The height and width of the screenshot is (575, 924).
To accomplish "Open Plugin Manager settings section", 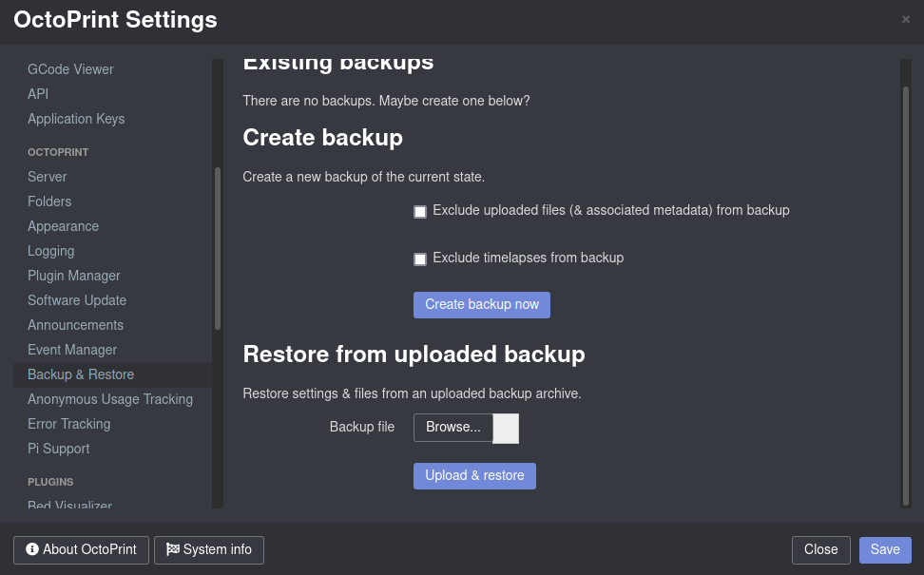I will coord(73,276).
